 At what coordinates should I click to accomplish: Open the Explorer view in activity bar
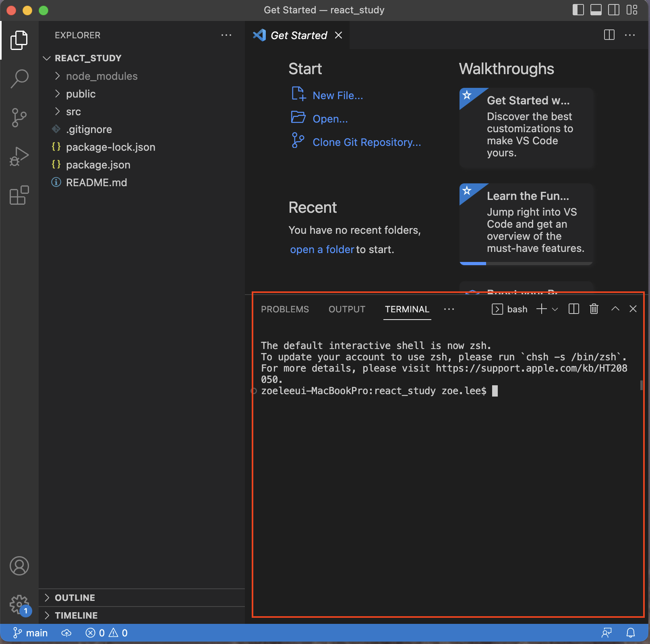[x=19, y=40]
